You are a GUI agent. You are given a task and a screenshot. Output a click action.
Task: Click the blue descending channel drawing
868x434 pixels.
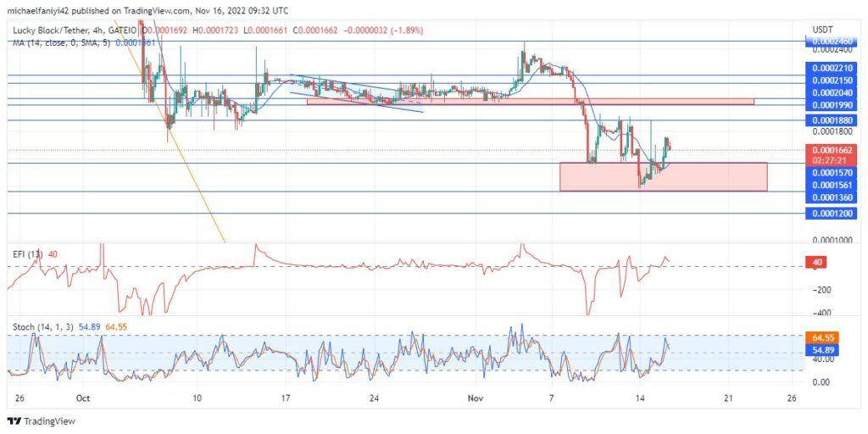(x=356, y=93)
